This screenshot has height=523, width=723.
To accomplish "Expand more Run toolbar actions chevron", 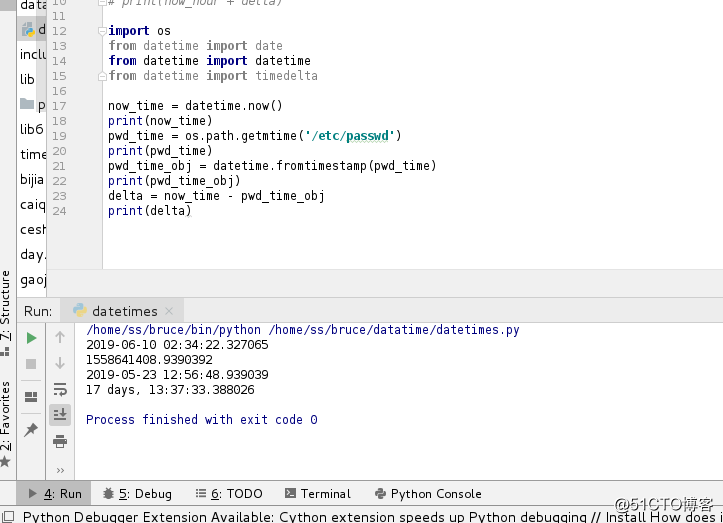I will tap(60, 470).
